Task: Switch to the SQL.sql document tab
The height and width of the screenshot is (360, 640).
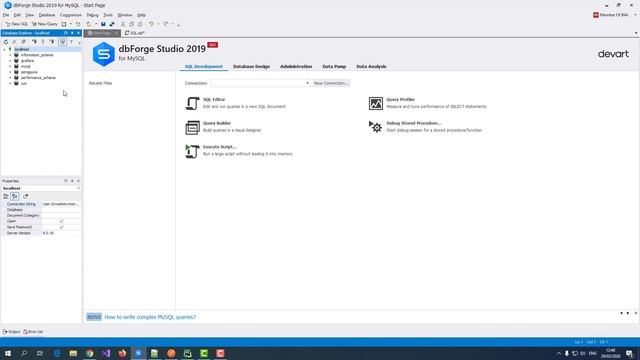Action: pyautogui.click(x=135, y=33)
